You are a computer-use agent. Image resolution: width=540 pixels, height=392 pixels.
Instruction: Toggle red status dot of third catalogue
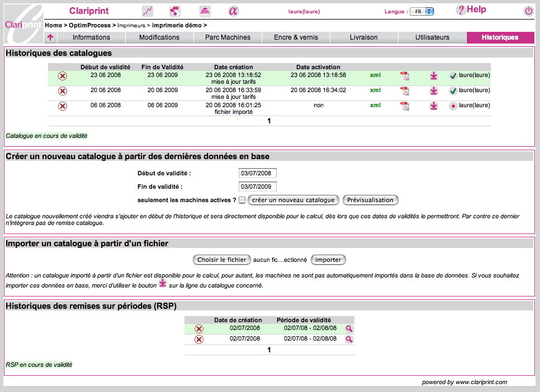coord(453,106)
